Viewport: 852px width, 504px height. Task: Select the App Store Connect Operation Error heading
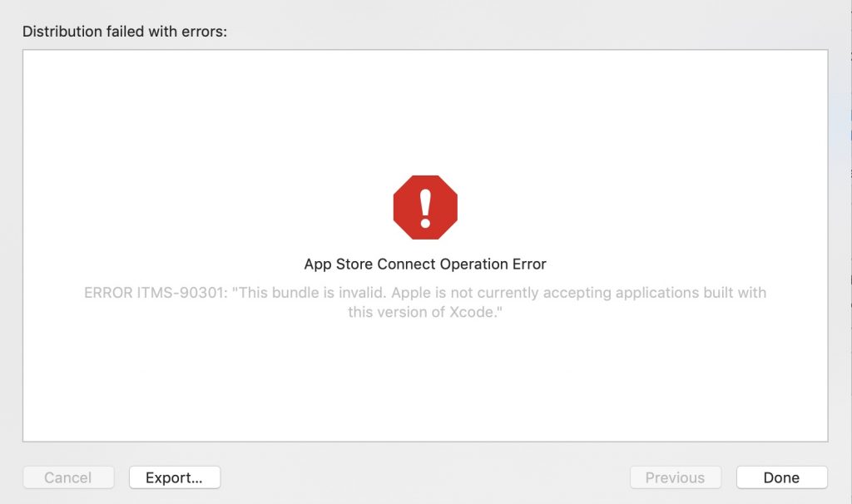[425, 264]
